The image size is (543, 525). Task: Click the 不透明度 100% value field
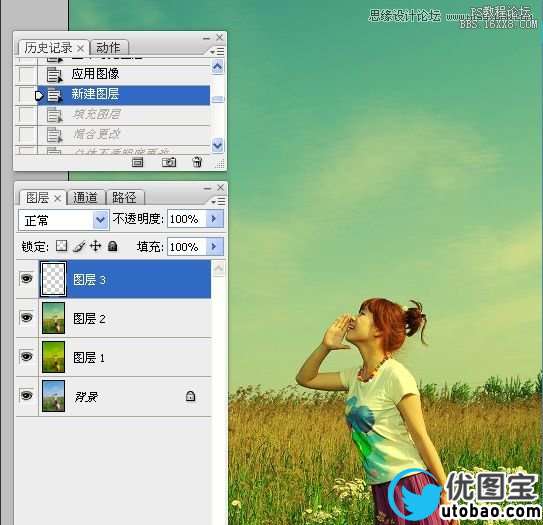(x=187, y=219)
